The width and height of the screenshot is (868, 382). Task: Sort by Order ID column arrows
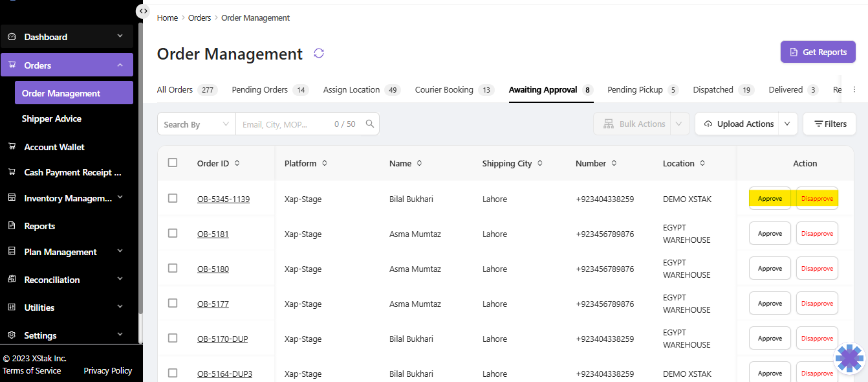[x=237, y=163]
